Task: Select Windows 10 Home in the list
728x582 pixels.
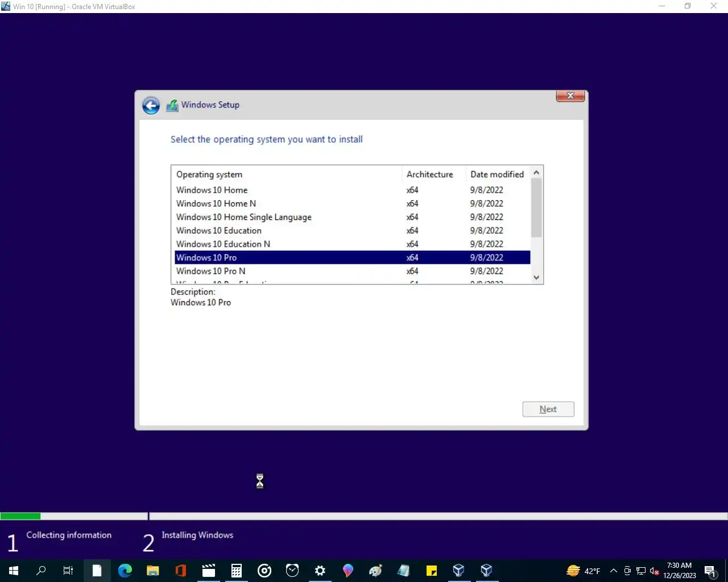Action: click(x=352, y=190)
